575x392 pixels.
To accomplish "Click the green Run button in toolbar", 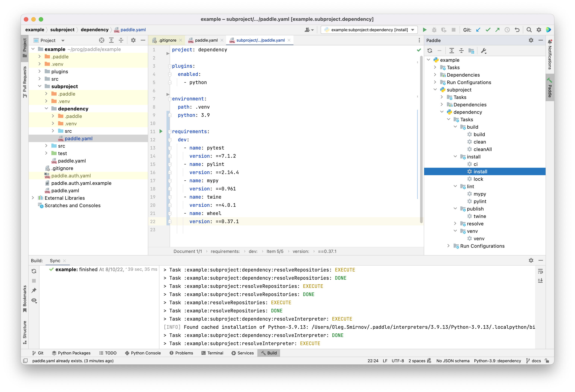I will tap(425, 30).
